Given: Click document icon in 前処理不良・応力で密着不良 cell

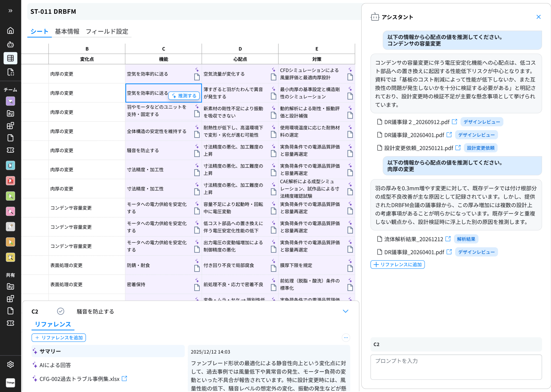Looking at the screenshot, I should 274,288.
